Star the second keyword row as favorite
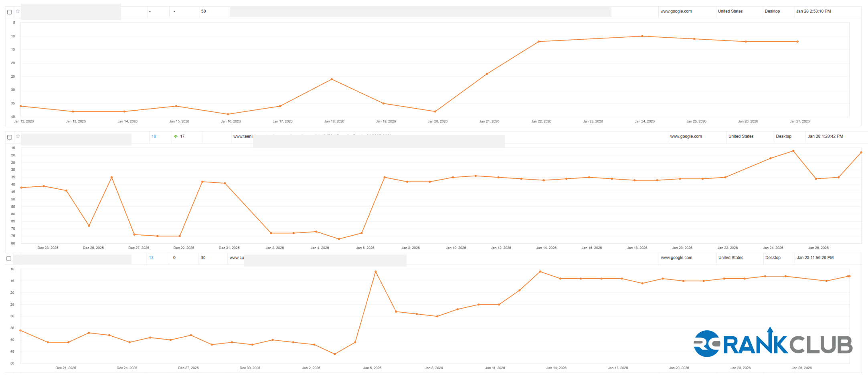 [x=18, y=136]
